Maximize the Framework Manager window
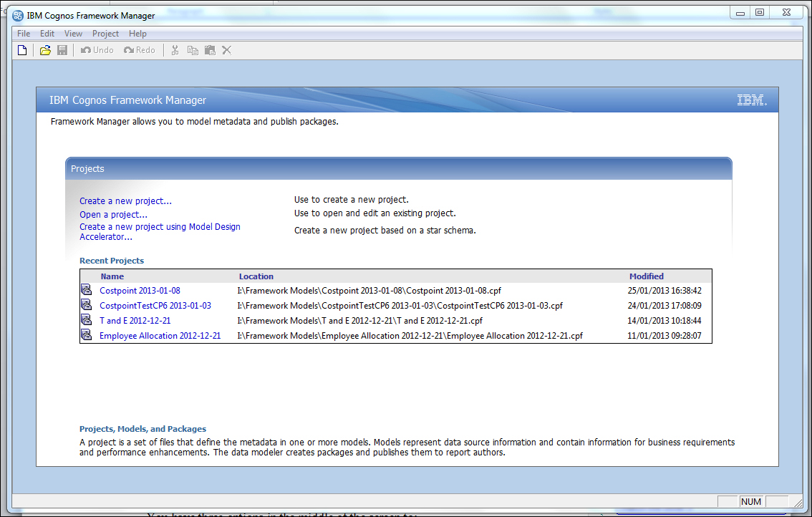This screenshot has width=812, height=517. [760, 13]
